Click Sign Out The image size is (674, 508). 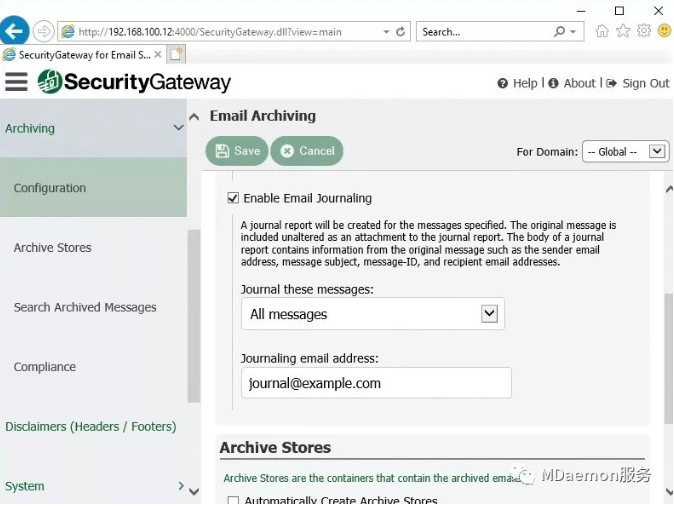(x=638, y=83)
